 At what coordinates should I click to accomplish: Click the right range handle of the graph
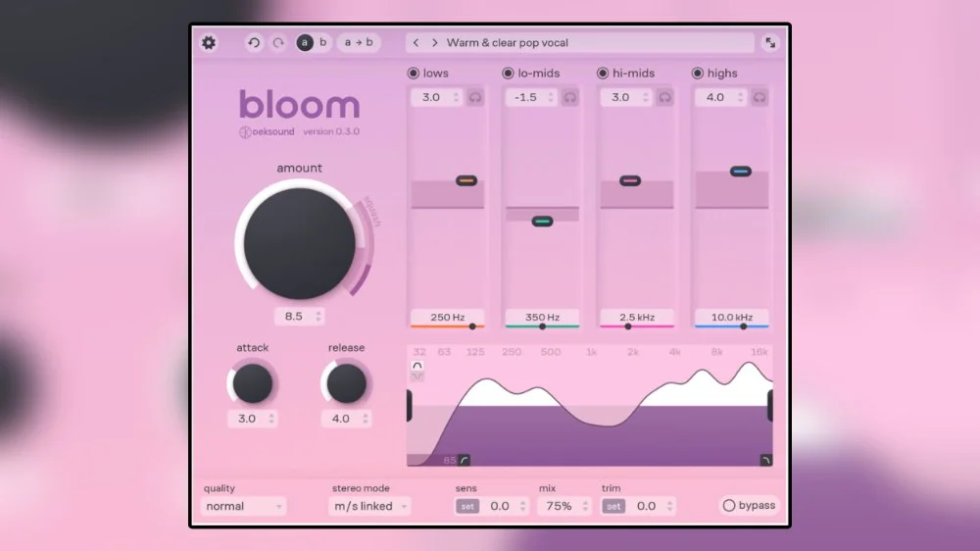(770, 405)
